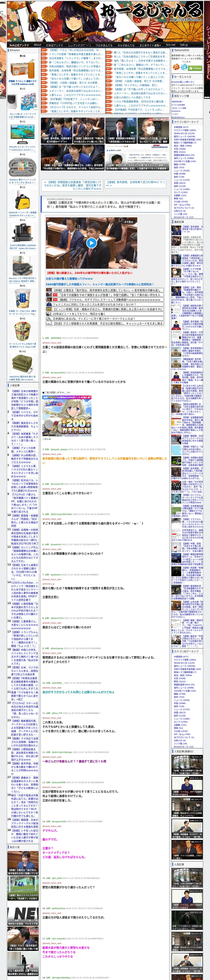Select the しぃアンテナ nav link

click(79, 45)
